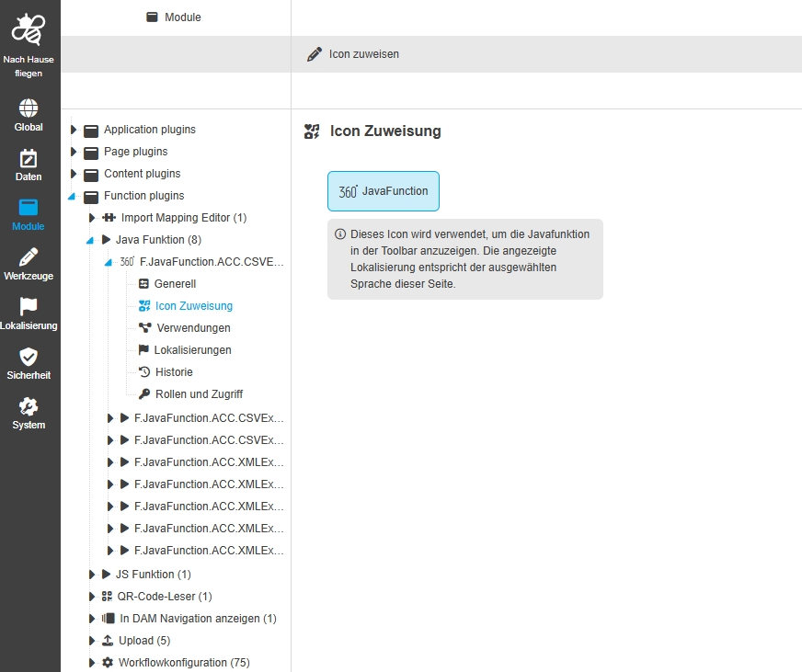Click the pencil icon beside Icon zuweisen
802x672 pixels.
pyautogui.click(x=314, y=54)
